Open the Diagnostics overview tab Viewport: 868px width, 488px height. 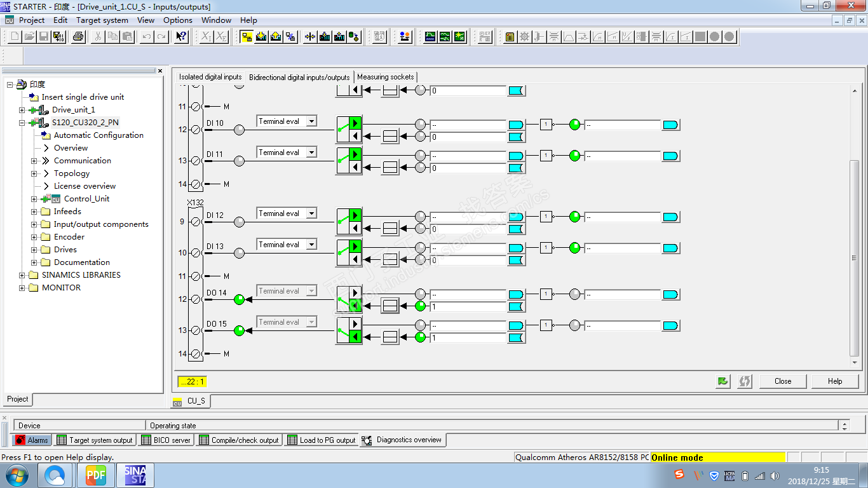(x=403, y=440)
